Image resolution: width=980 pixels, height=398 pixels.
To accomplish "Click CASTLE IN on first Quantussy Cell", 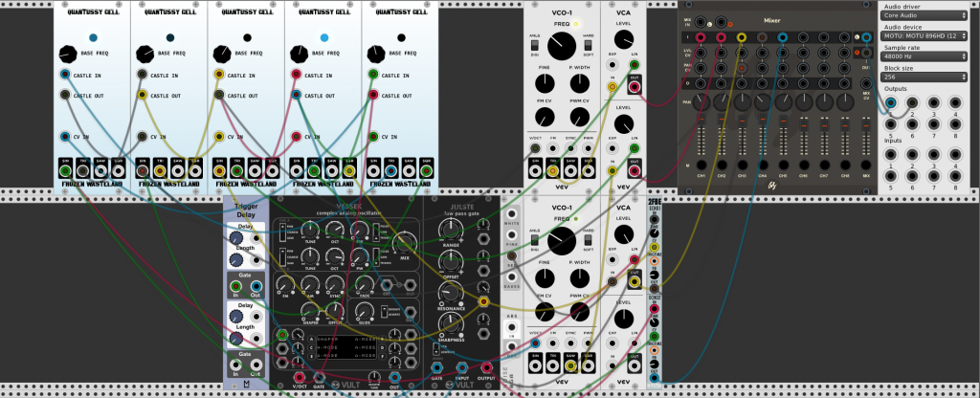I will coord(65,75).
